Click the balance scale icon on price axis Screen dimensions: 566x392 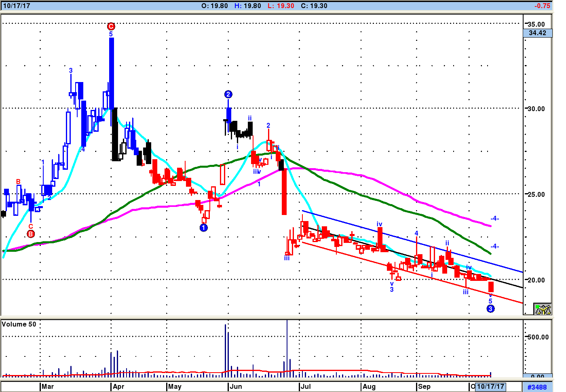click(x=543, y=309)
